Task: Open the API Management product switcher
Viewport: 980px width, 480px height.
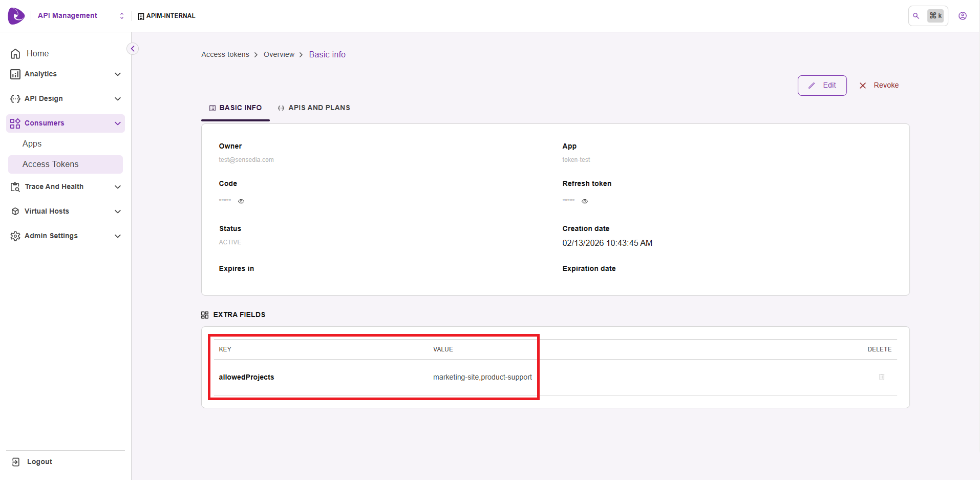Action: click(121, 16)
